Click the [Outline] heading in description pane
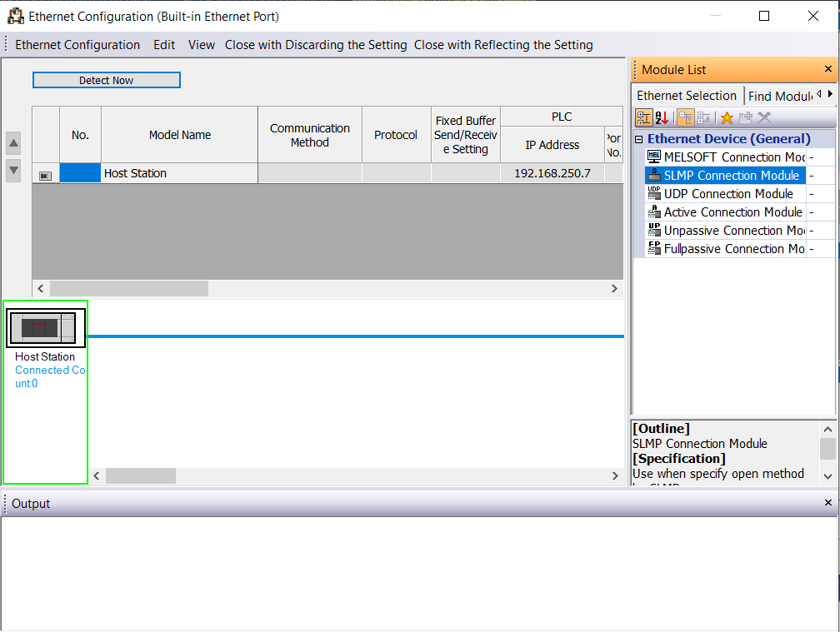Screen dimensions: 840x632 pos(661,429)
